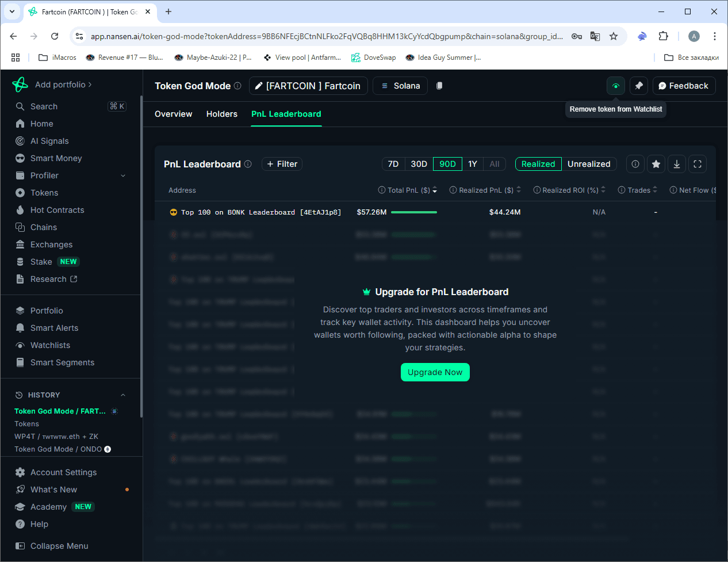Click info icon beside fullscreen controls

[x=635, y=164]
